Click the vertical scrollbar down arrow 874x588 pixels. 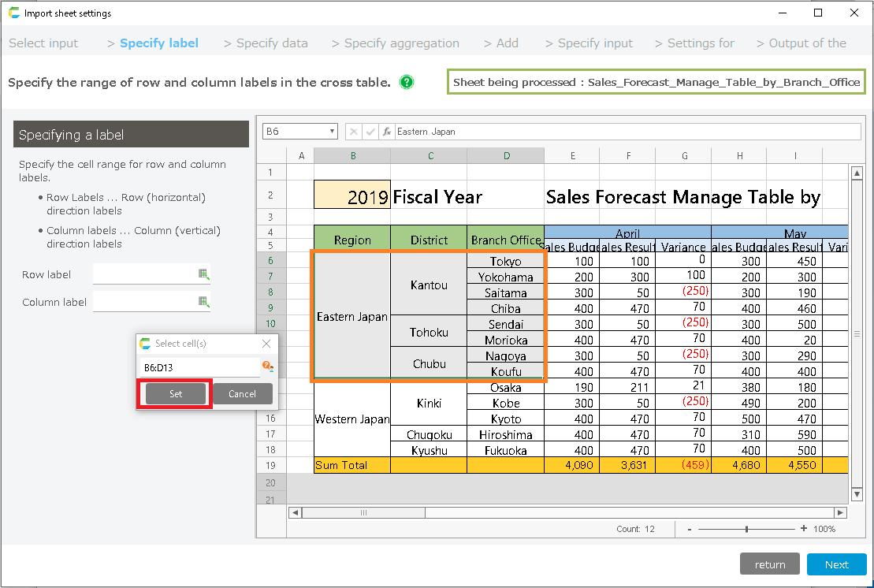[857, 494]
